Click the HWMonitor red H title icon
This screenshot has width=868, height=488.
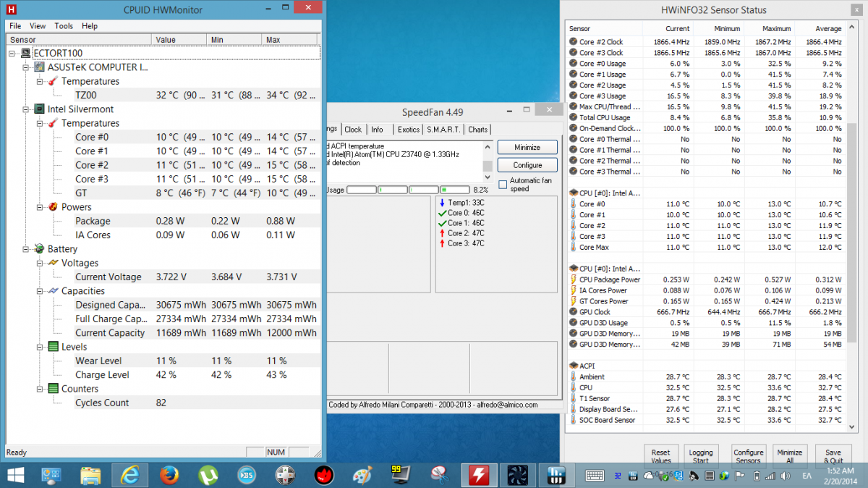tap(12, 9)
